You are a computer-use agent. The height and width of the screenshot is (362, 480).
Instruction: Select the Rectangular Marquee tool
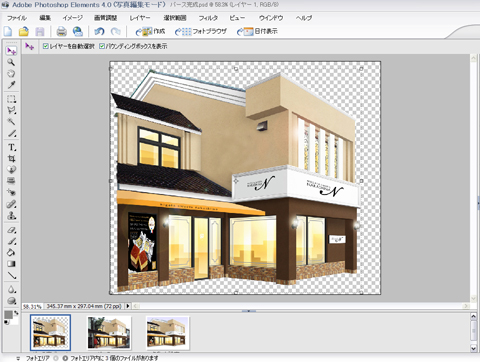pyautogui.click(x=11, y=99)
